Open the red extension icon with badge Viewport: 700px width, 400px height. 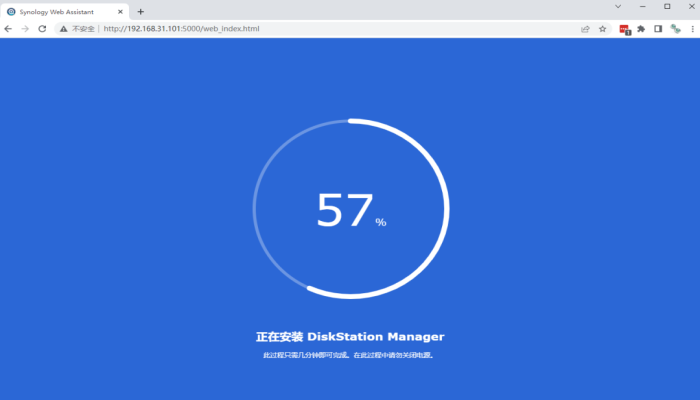[x=625, y=29]
